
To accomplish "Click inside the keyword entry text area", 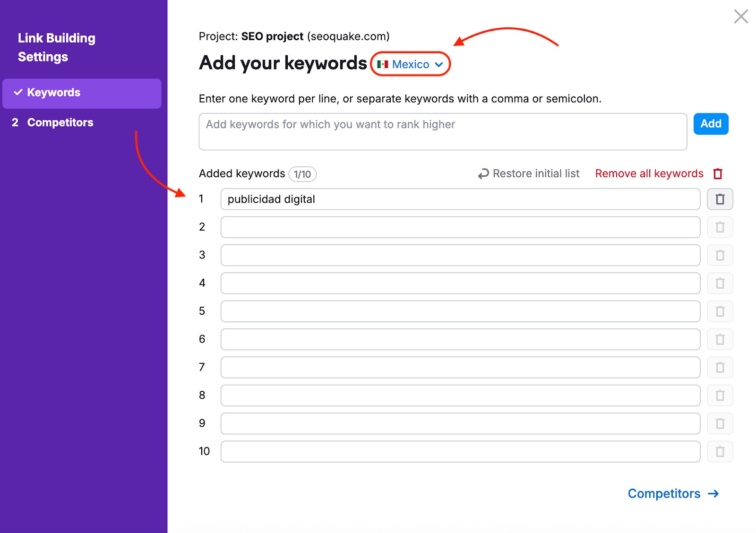I will (x=442, y=131).
